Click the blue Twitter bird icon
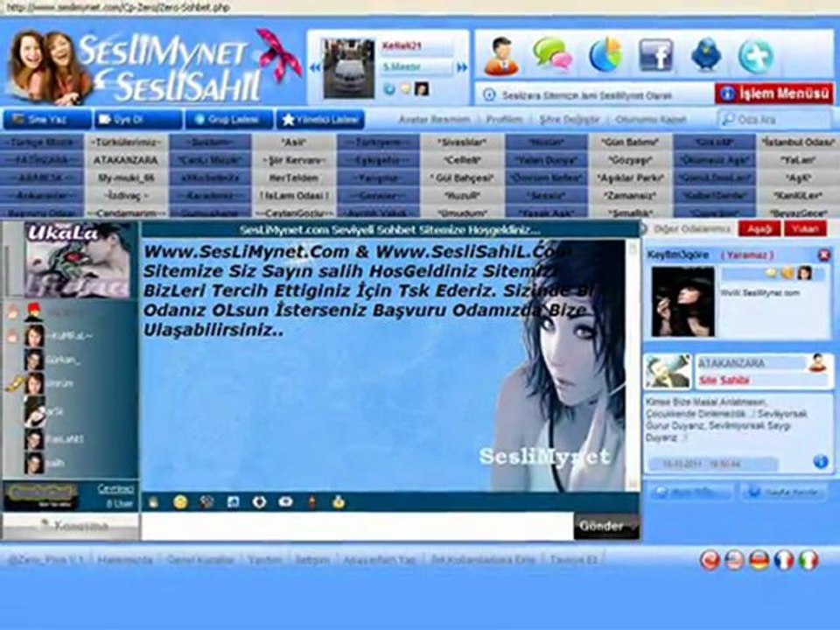 tap(706, 54)
